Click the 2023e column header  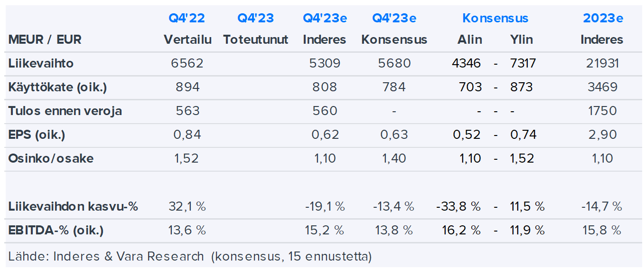(x=603, y=19)
